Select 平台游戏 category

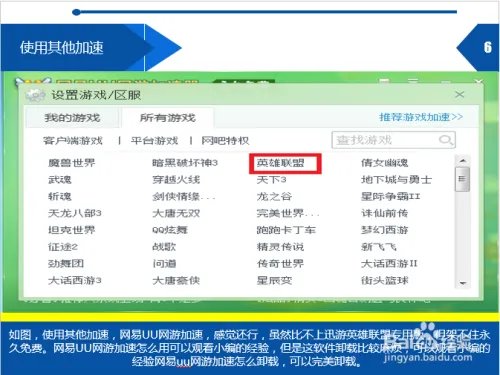click(154, 141)
